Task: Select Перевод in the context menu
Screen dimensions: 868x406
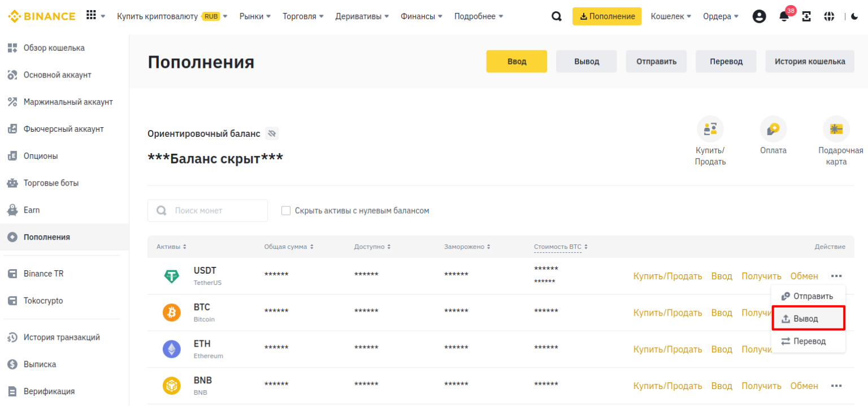Action: click(x=808, y=342)
